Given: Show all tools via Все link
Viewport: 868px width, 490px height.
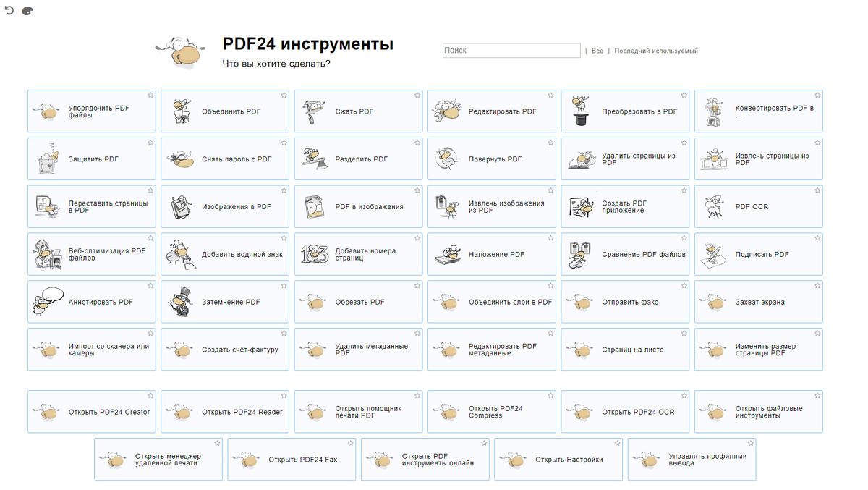Looking at the screenshot, I should tap(597, 51).
